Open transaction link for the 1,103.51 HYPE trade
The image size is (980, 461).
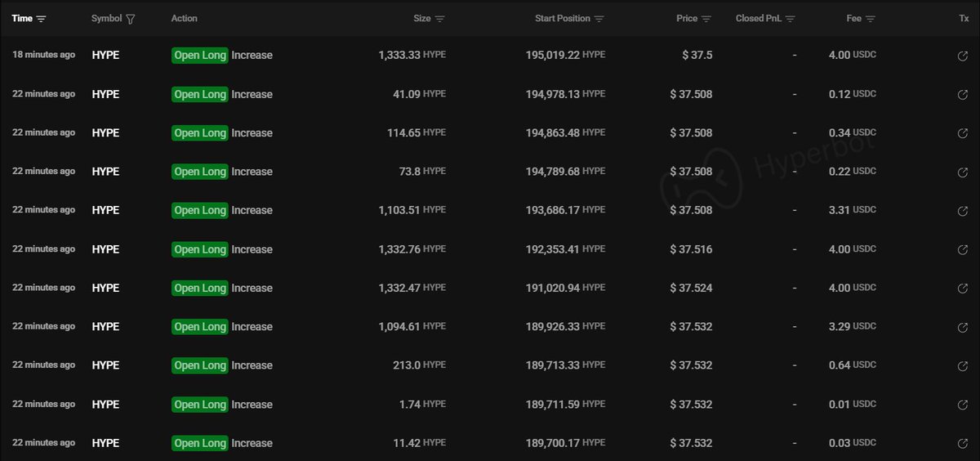click(x=963, y=211)
